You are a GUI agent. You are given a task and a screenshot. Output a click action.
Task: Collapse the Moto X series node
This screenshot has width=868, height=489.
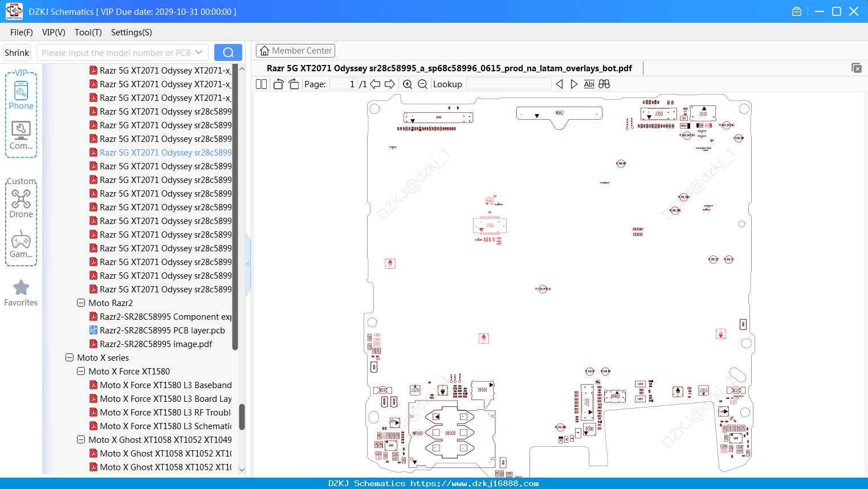coord(70,358)
